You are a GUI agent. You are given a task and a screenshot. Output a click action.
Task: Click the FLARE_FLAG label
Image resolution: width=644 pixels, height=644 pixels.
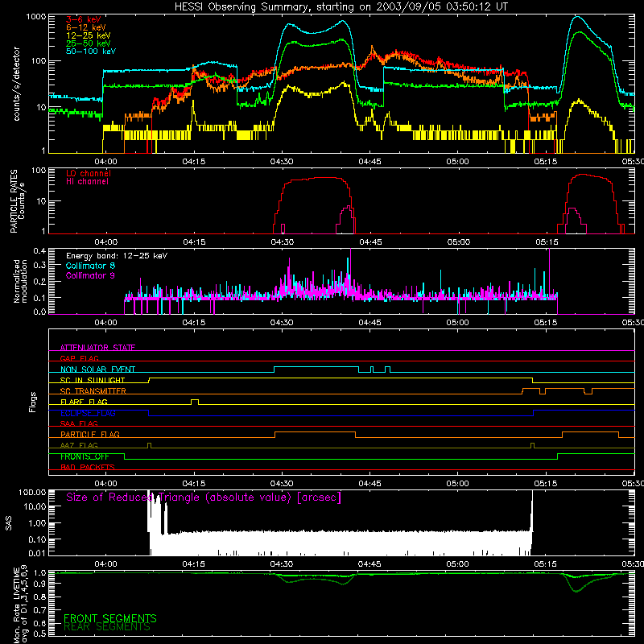84,402
